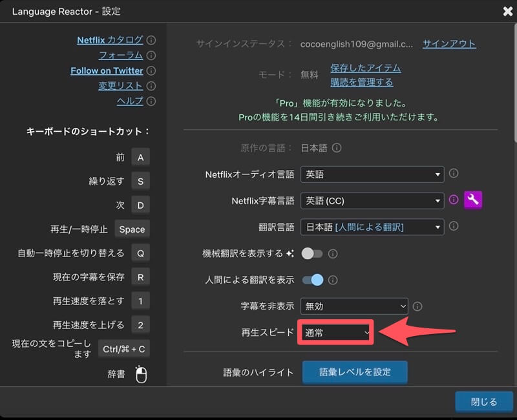Click info icon beside Follow on Twitter
The width and height of the screenshot is (517, 420).
point(151,71)
